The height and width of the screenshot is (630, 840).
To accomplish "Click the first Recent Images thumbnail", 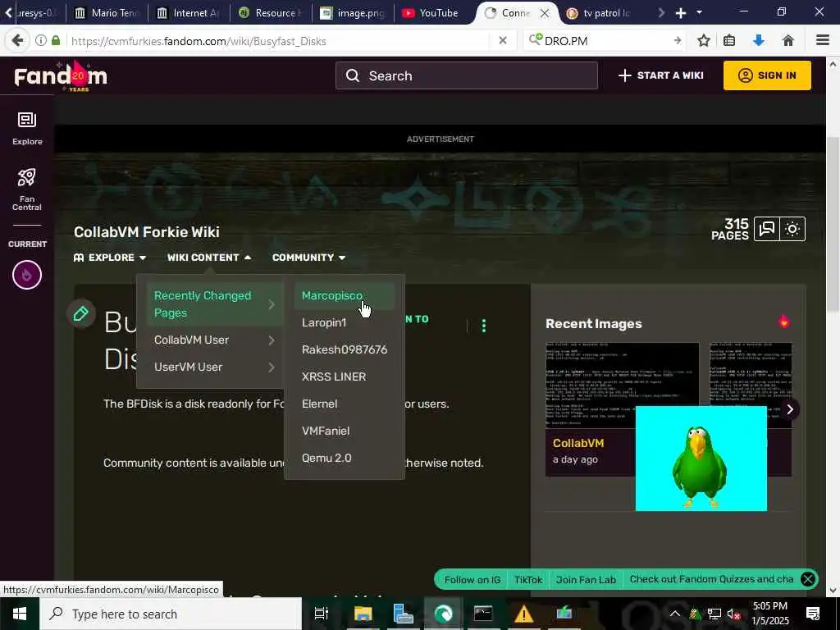I will coord(622,385).
